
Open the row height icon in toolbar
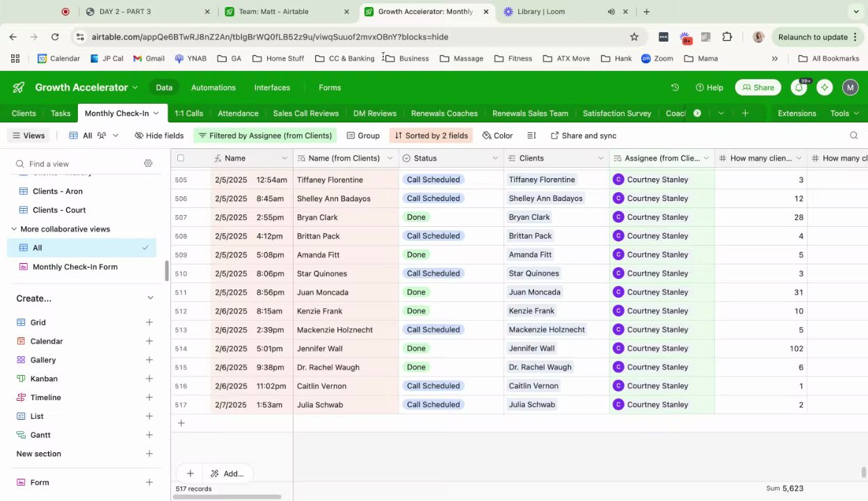tap(531, 136)
